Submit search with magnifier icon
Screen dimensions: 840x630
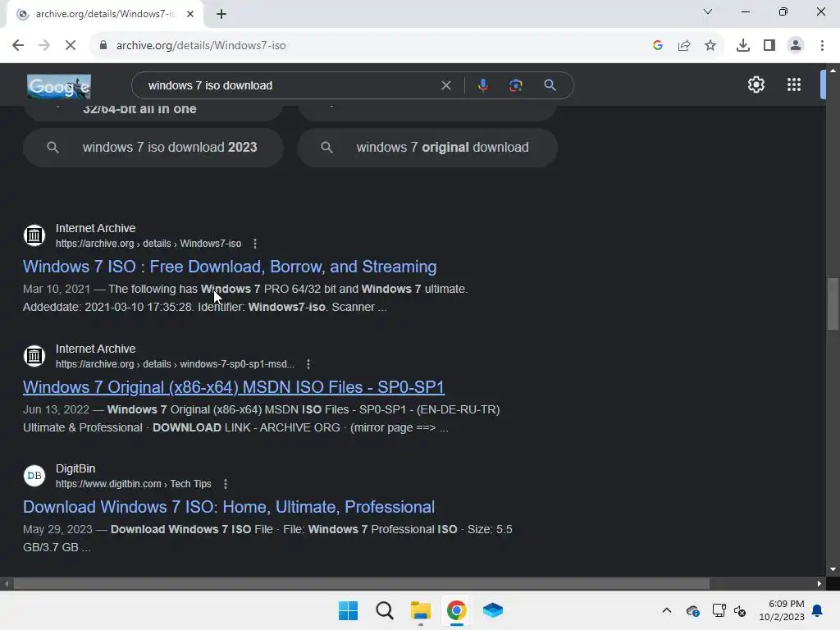pyautogui.click(x=550, y=85)
